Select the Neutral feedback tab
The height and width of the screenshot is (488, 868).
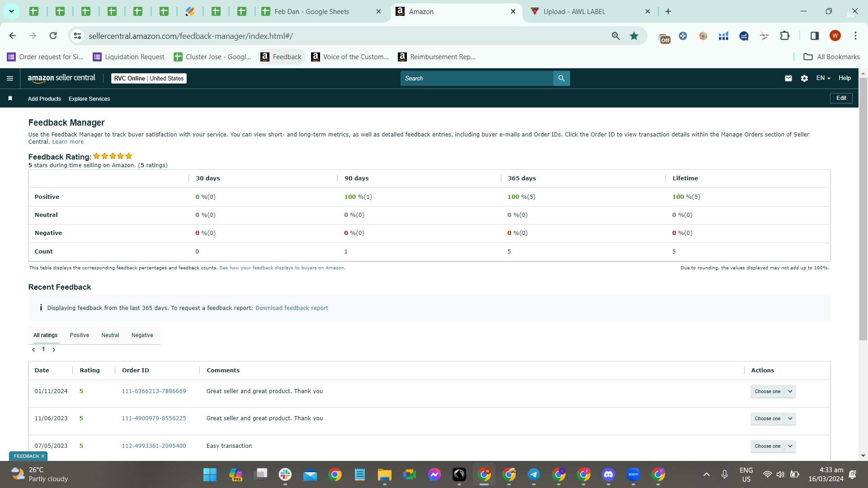[x=110, y=335]
